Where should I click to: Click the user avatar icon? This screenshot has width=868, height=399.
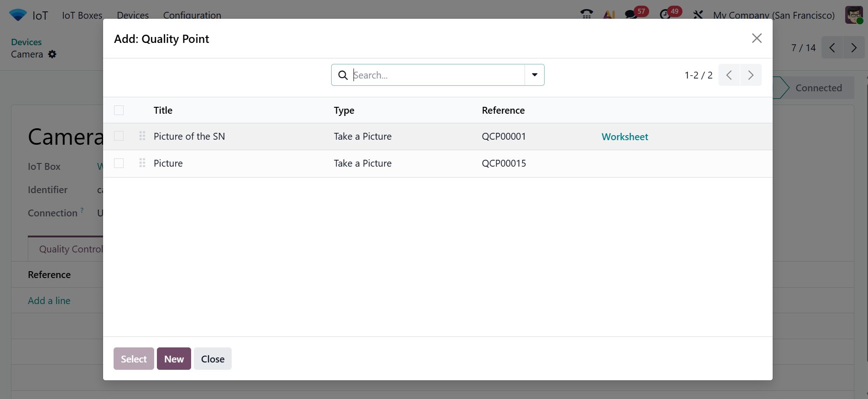(x=854, y=15)
